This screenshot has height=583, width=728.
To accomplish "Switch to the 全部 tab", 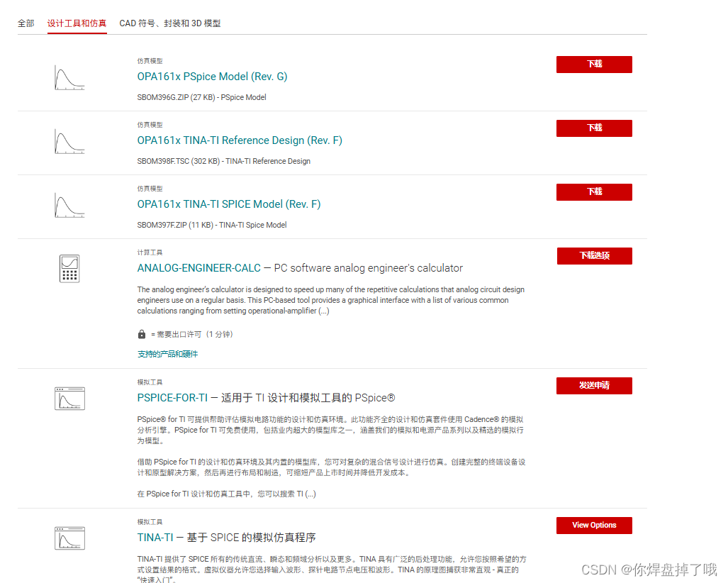I will (x=26, y=23).
